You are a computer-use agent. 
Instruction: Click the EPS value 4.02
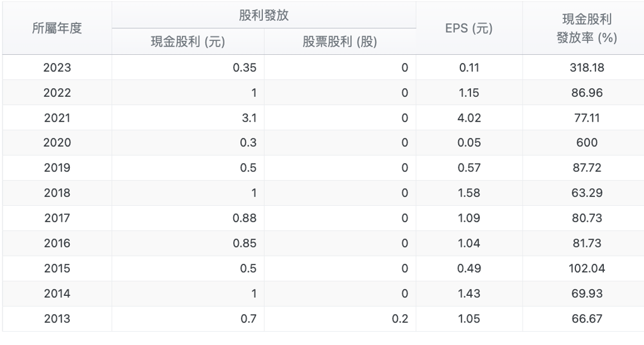(469, 118)
